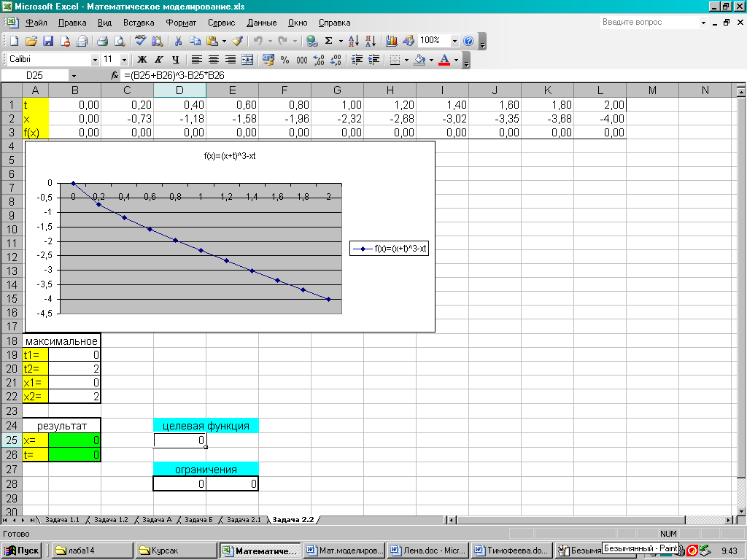Toggle italic formatting (К button)
747x560 pixels.
tap(158, 60)
